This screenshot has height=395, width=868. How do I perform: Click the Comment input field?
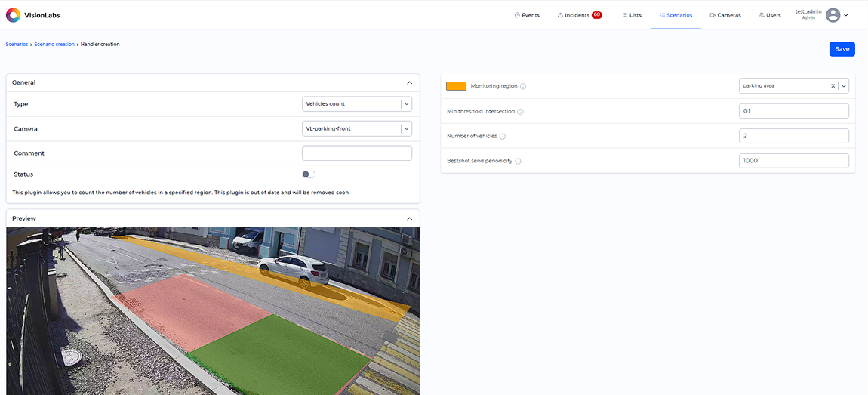[356, 153]
